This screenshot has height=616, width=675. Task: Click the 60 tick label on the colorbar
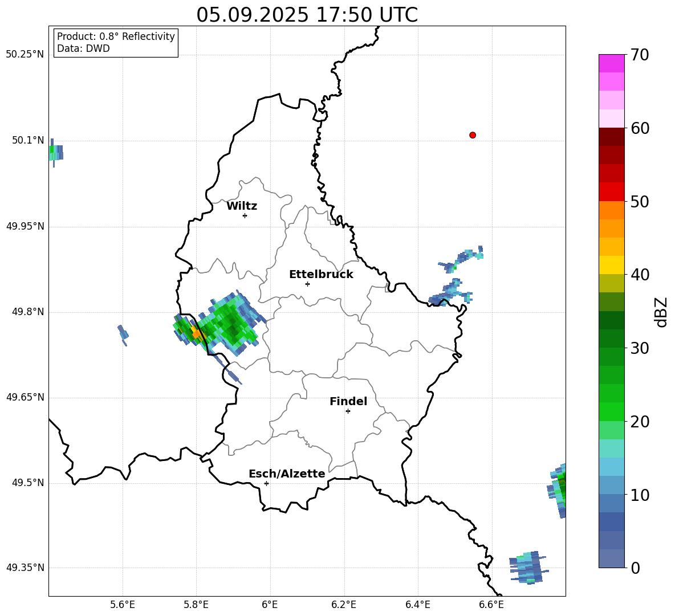[640, 128]
